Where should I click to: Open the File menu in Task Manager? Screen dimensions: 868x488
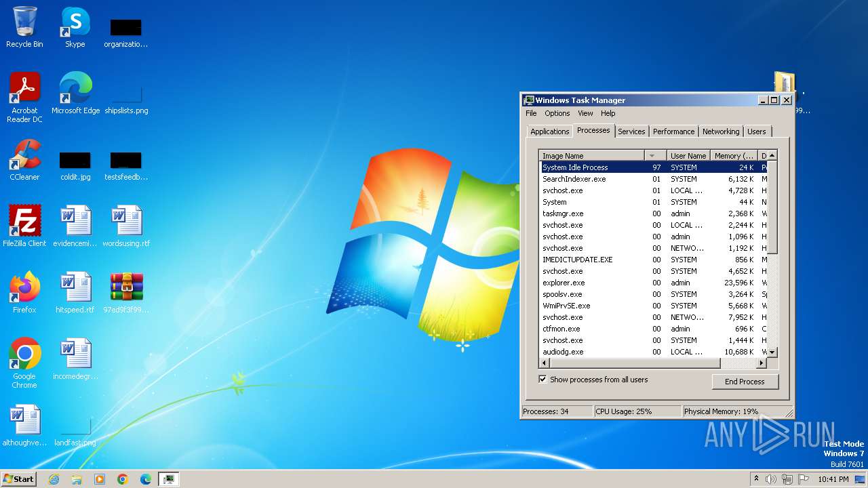pos(531,113)
